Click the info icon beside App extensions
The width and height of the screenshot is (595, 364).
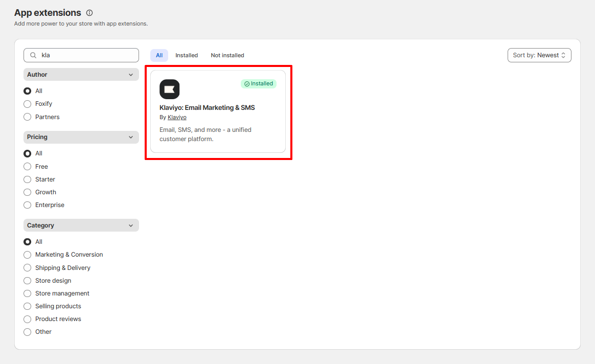coord(89,13)
